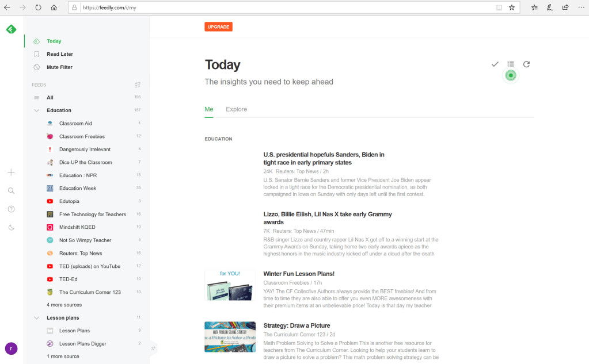
Task: Switch to the Explore tab
Action: pos(236,109)
